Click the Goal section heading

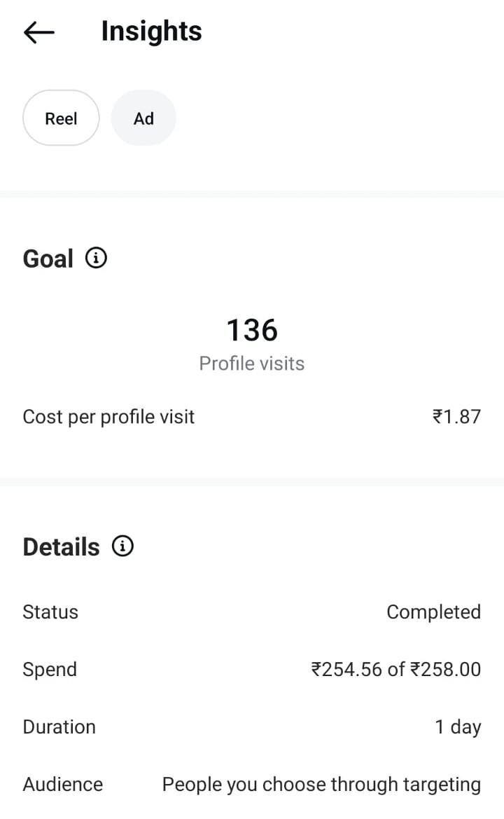(x=48, y=259)
